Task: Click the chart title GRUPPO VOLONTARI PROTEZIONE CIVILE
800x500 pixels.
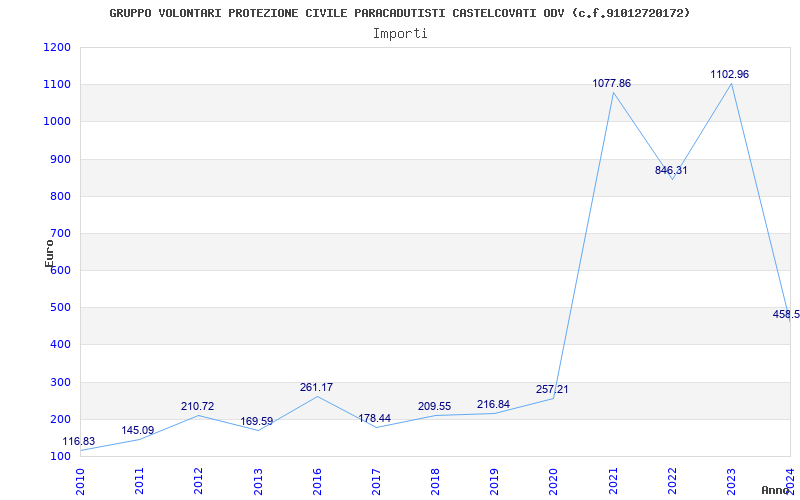Action: tap(399, 13)
